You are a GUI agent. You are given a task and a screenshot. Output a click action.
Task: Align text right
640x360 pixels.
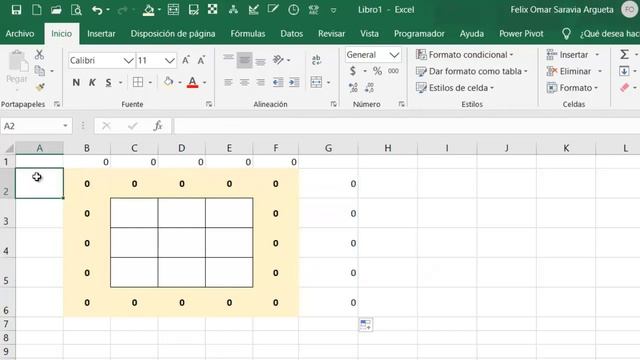(x=260, y=82)
